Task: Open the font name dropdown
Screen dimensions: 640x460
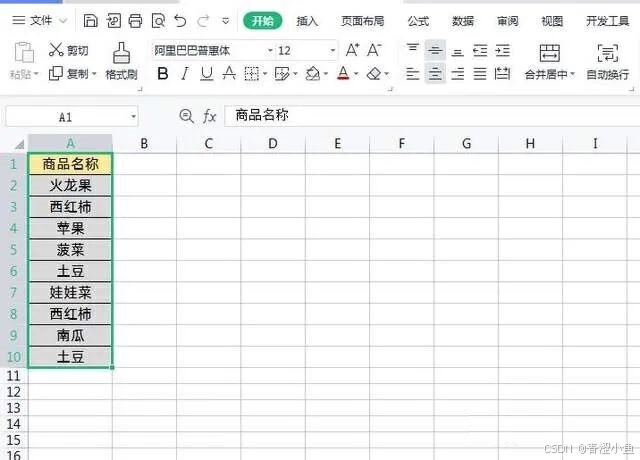Action: 270,51
